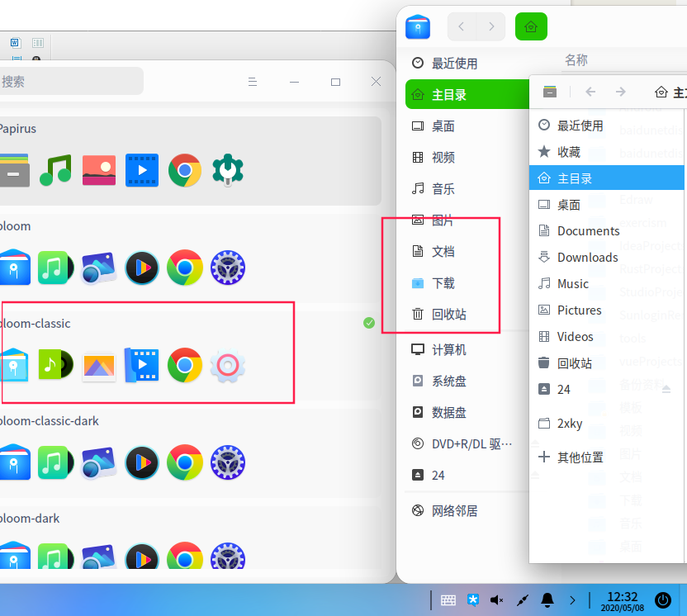This screenshot has height=616, width=687.
Task: Click the power button icon in taskbar
Action: coord(663,599)
